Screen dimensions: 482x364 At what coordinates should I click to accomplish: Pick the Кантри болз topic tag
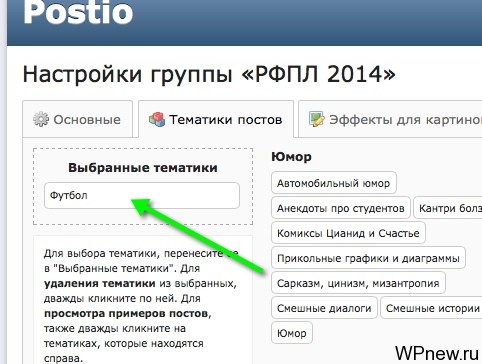[x=448, y=208]
